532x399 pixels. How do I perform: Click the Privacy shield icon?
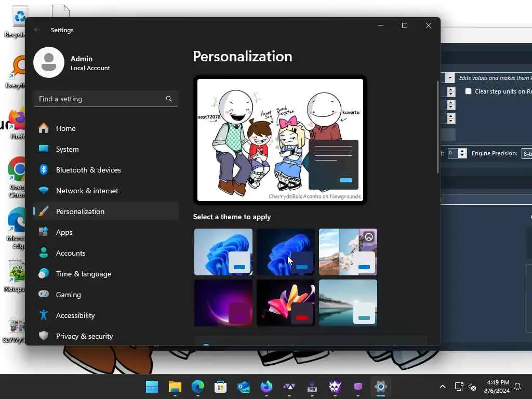tap(44, 336)
